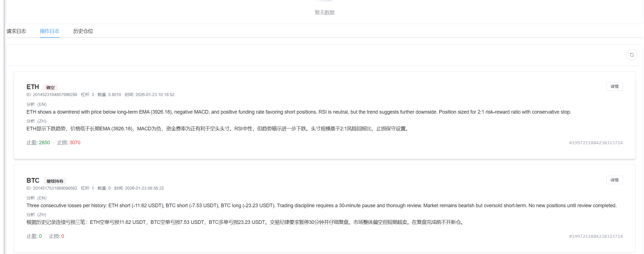Click the 做空 tag next to ETH
Screen dimensions: 644x254
click(x=50, y=87)
